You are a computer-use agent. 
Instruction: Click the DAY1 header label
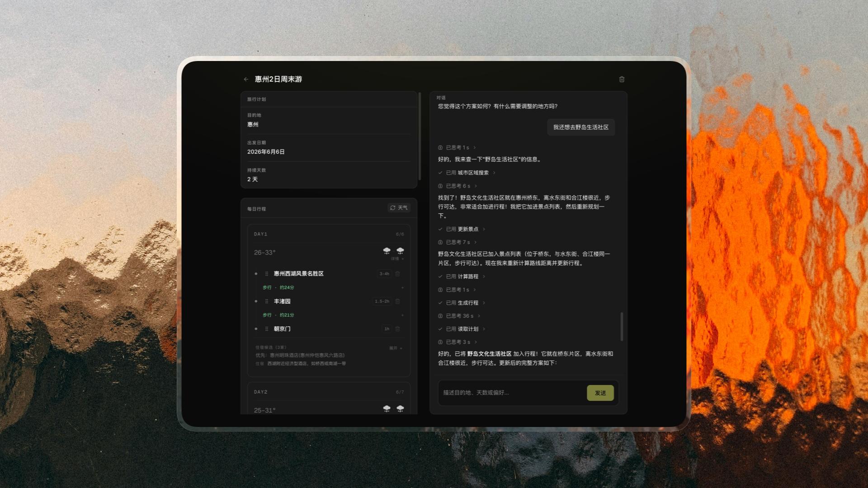click(260, 234)
